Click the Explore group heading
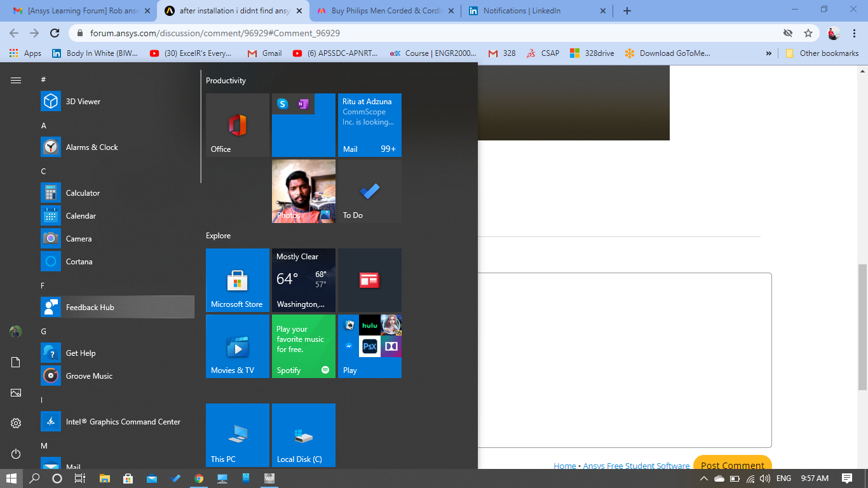This screenshot has height=488, width=868. (x=218, y=236)
